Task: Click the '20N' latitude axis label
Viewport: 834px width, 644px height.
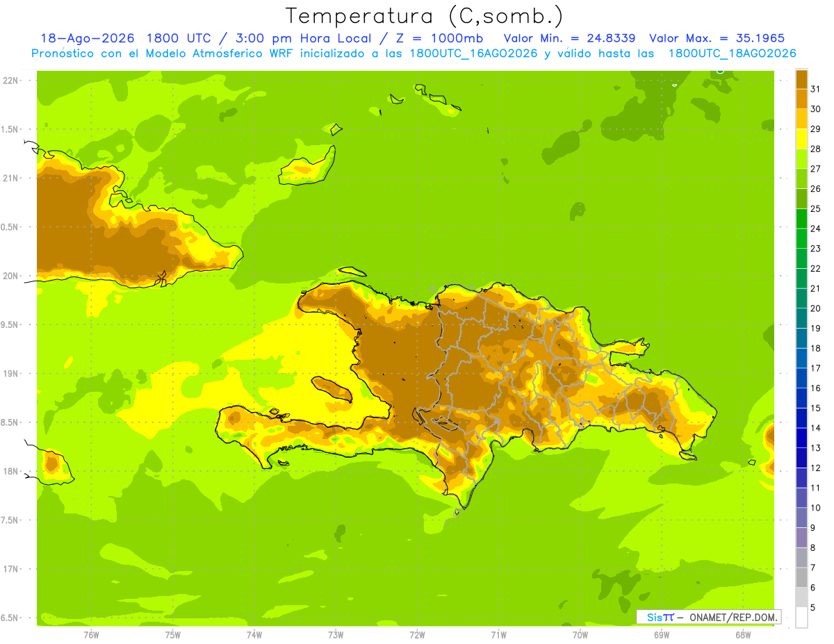Action: coord(11,276)
